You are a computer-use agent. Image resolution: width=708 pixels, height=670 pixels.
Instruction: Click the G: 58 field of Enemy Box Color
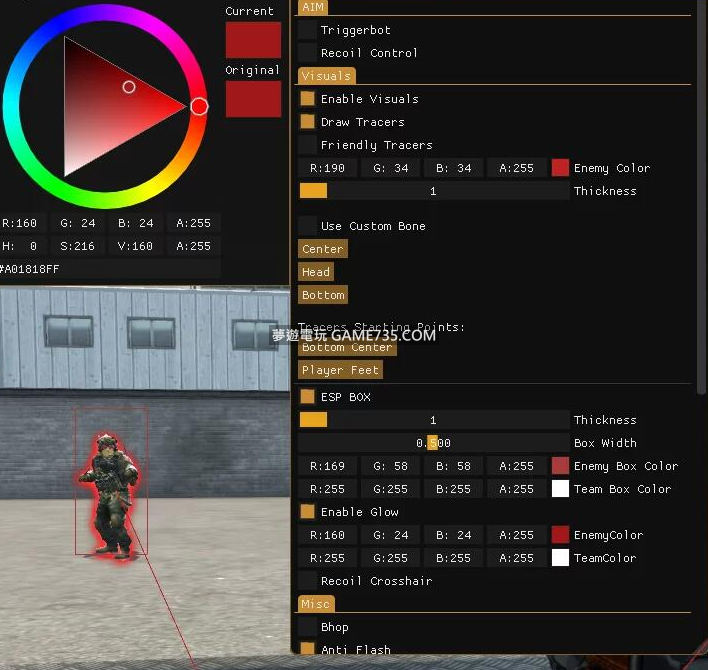point(391,466)
